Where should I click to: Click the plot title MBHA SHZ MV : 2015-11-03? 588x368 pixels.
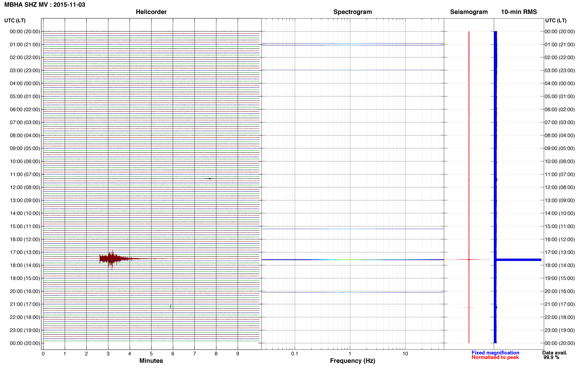click(45, 5)
